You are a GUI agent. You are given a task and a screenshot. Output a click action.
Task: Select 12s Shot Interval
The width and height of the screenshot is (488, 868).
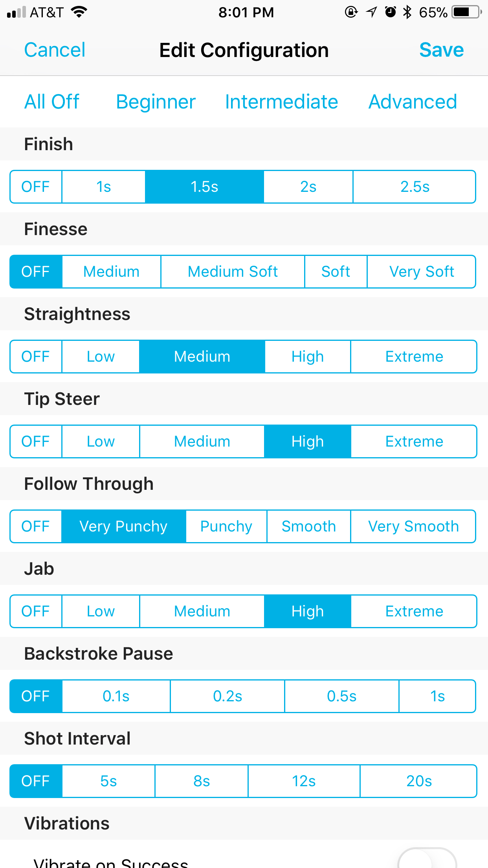pyautogui.click(x=304, y=781)
